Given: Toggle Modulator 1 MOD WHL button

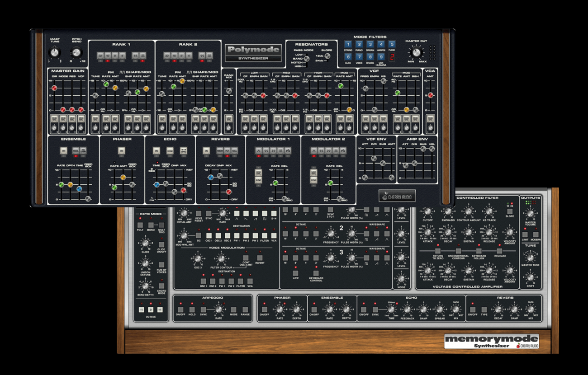Looking at the screenshot, I should click(x=258, y=173).
